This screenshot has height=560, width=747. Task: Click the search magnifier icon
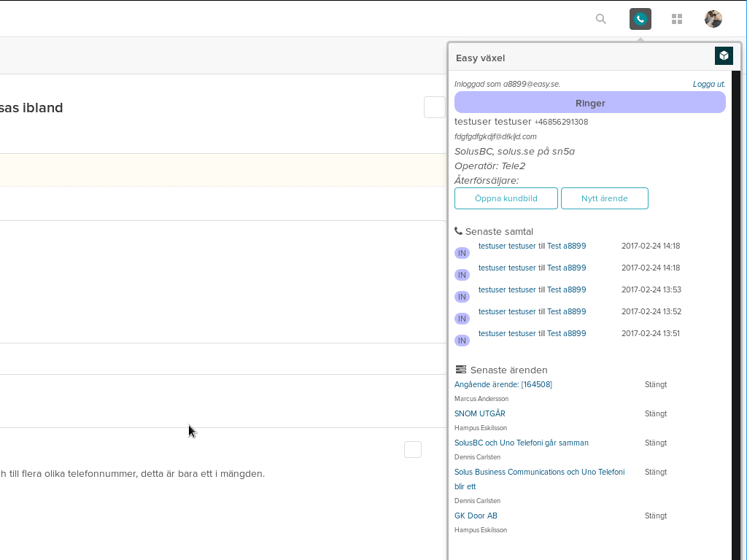600,19
